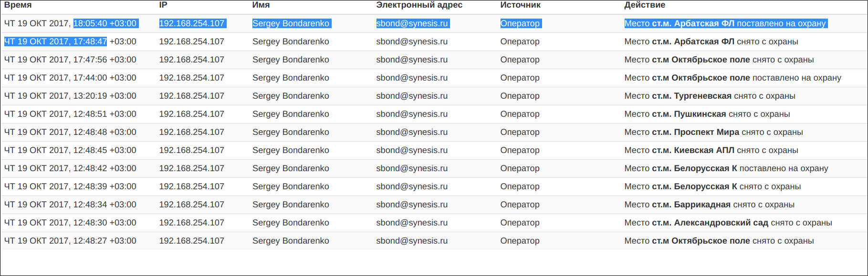The height and width of the screenshot is (276, 868).
Task: Click the Время column header
Action: pyautogui.click(x=18, y=5)
